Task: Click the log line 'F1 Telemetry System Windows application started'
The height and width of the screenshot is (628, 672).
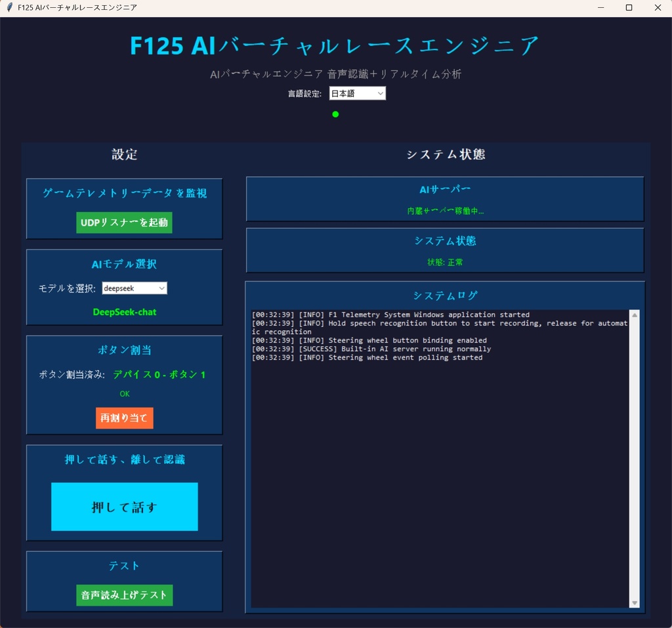Action: coord(390,314)
